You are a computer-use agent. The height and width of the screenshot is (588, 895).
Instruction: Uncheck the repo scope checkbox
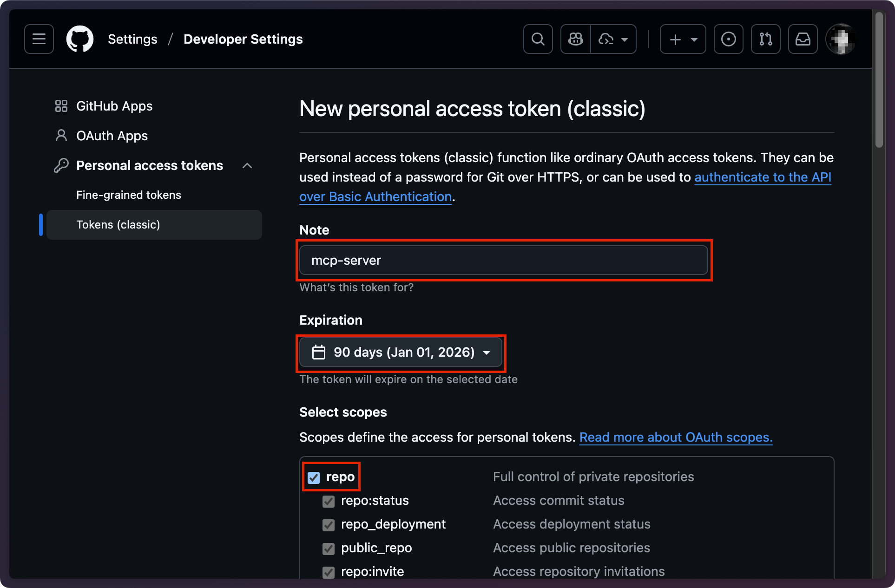pos(314,477)
